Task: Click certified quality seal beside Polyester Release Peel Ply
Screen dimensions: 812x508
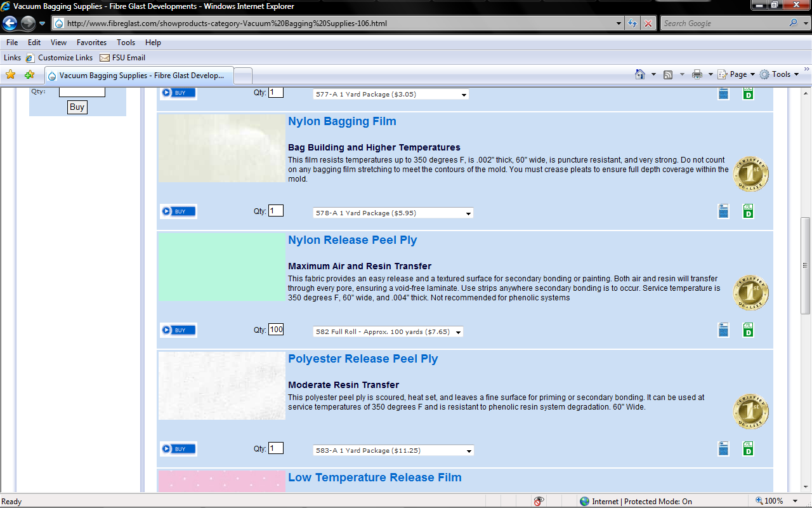Action: tap(751, 411)
